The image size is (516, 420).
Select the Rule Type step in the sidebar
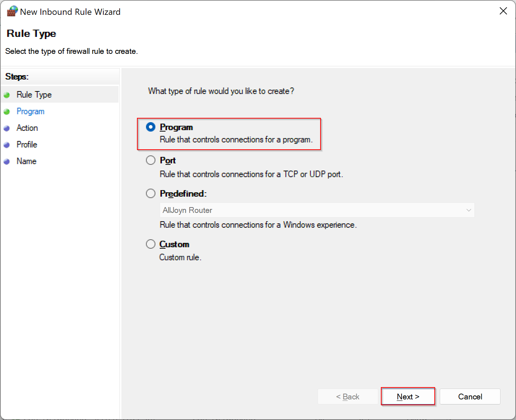click(x=34, y=94)
